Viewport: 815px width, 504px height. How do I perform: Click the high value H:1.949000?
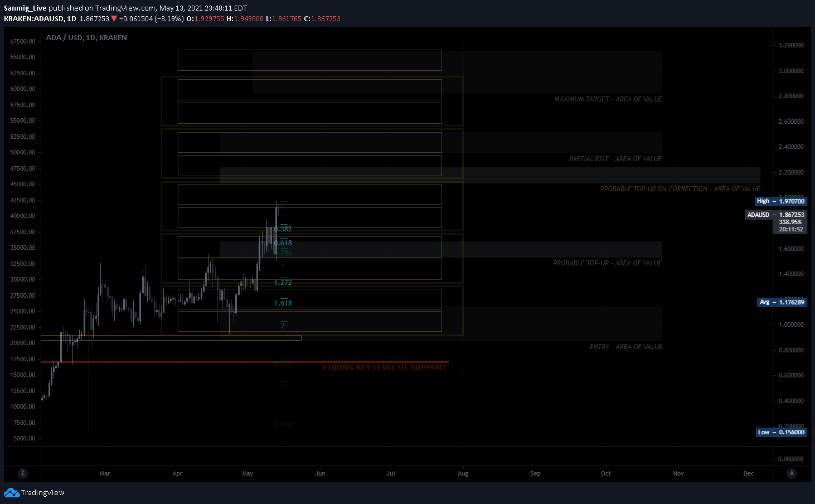[x=245, y=18]
